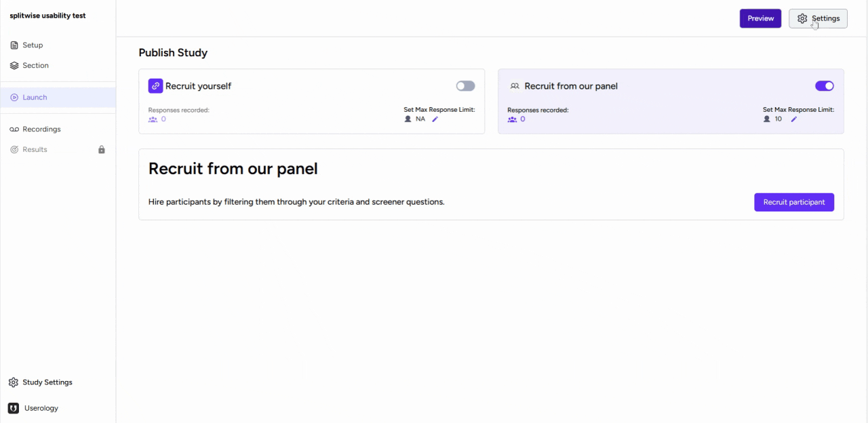Click the Recruit yourself link icon badge
Viewport: 868px width, 423px height.
coord(155,86)
